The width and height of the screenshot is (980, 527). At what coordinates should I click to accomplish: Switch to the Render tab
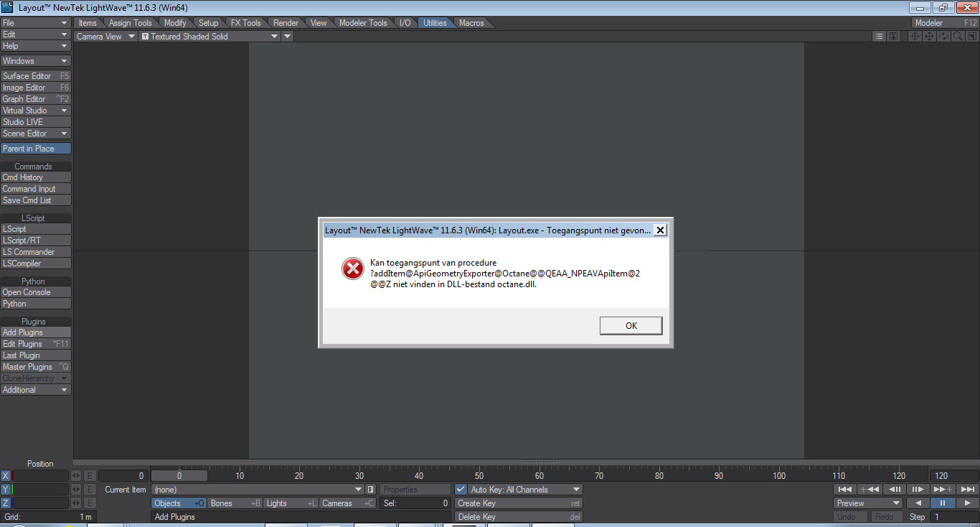[x=286, y=23]
